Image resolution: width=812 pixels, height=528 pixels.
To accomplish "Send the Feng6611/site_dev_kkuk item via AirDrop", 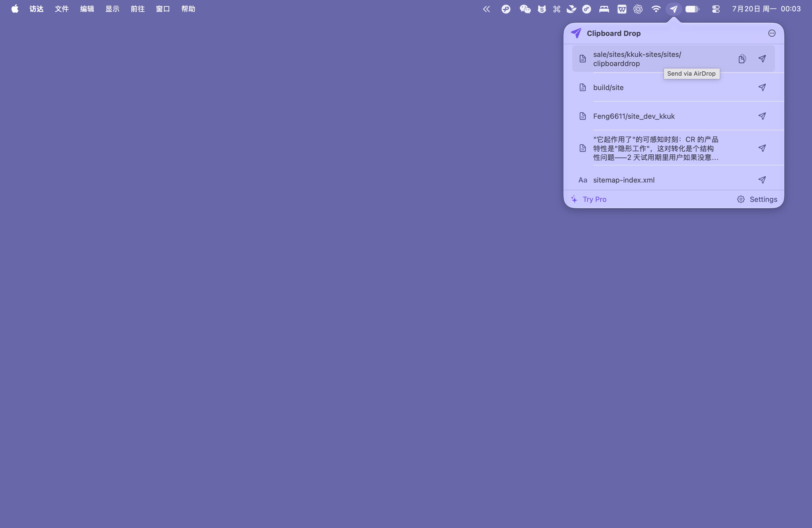I will coord(762,116).
